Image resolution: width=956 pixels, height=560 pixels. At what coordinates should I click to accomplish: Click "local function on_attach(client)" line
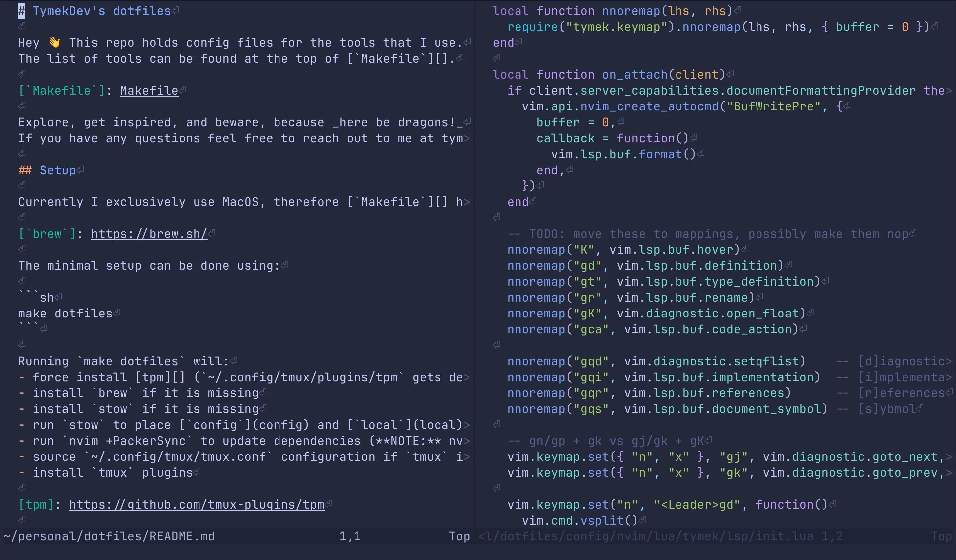[609, 75]
